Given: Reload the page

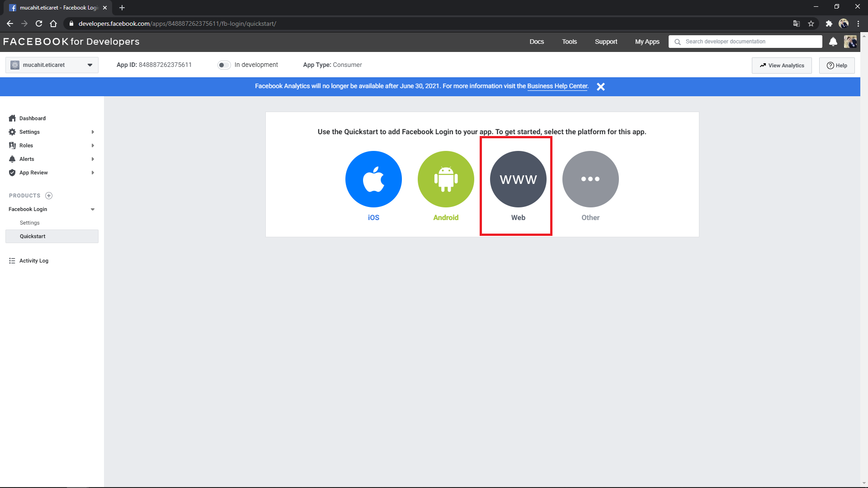Looking at the screenshot, I should (x=39, y=23).
